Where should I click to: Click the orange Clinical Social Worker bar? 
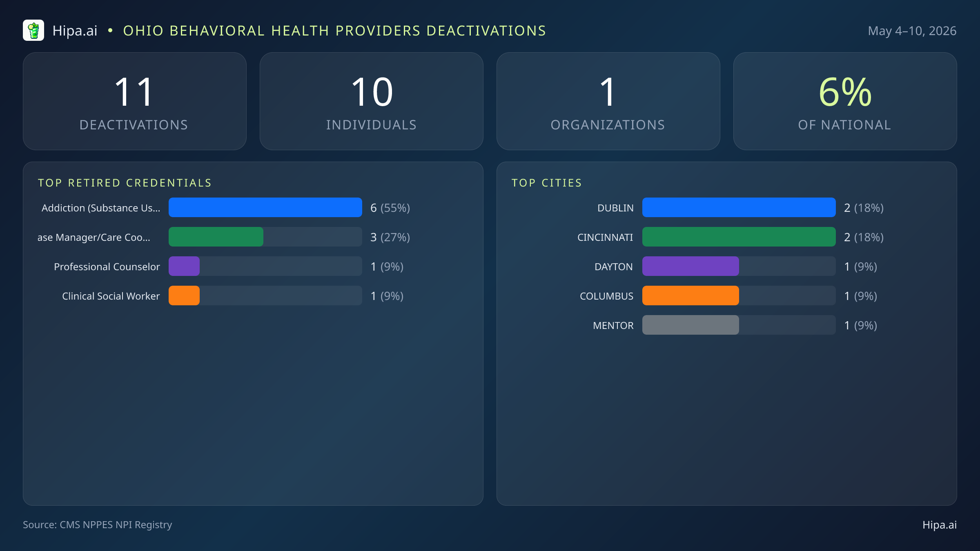184,295
